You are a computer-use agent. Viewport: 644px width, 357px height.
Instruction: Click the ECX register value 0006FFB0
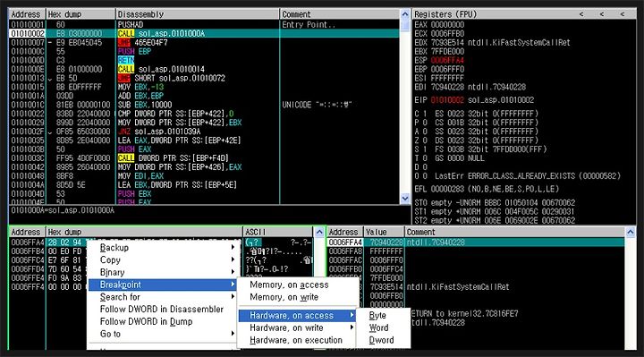(x=447, y=33)
